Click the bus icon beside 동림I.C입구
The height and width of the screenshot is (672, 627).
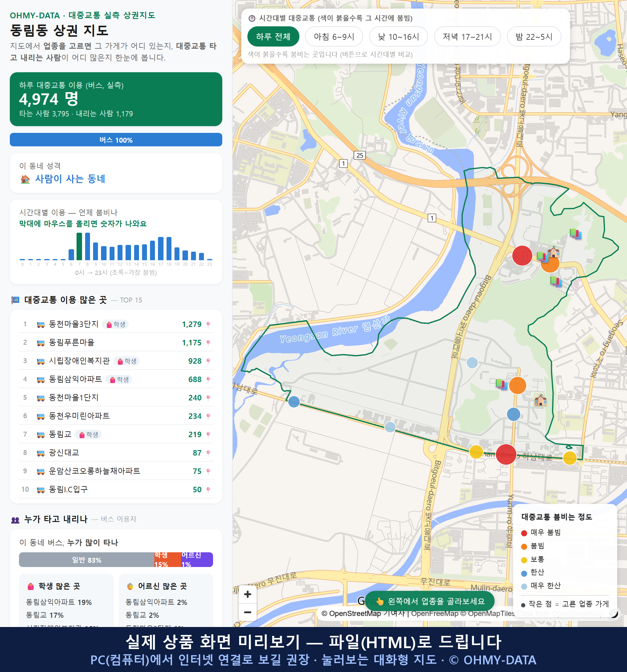(x=40, y=490)
